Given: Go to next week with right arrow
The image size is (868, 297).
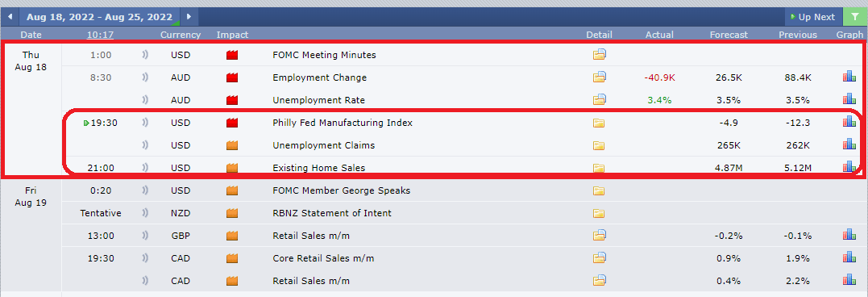Looking at the screenshot, I should click(x=189, y=17).
